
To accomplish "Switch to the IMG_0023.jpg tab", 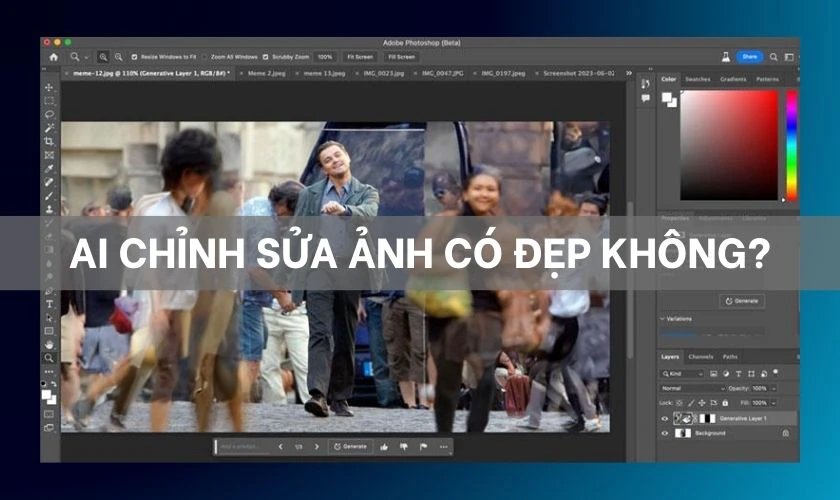I will [384, 73].
